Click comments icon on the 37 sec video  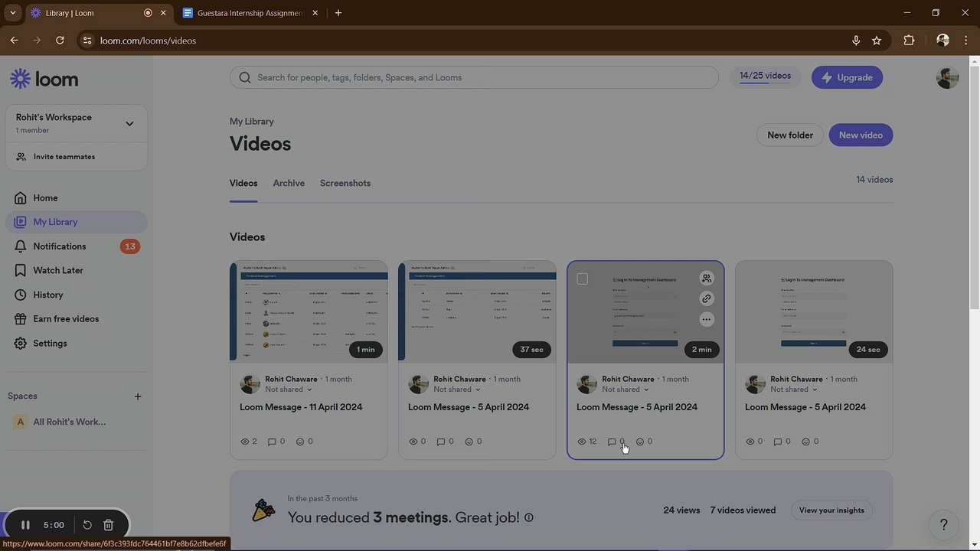(440, 442)
